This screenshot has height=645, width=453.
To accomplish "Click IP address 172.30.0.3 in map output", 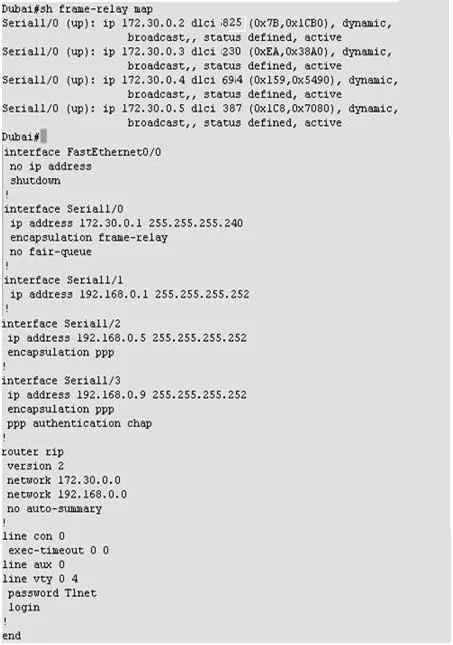I will tap(153, 51).
